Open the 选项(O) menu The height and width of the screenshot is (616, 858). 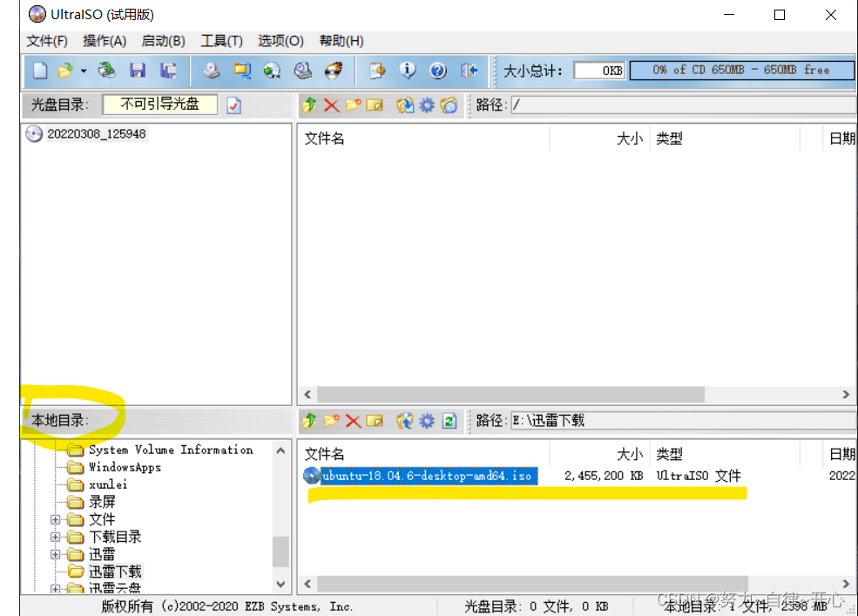tap(280, 41)
